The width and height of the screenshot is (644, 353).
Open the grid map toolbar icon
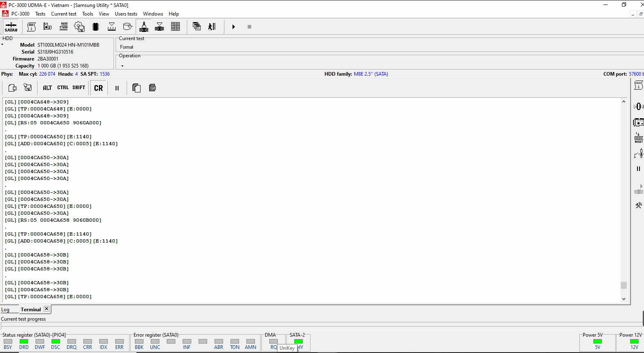tap(176, 27)
